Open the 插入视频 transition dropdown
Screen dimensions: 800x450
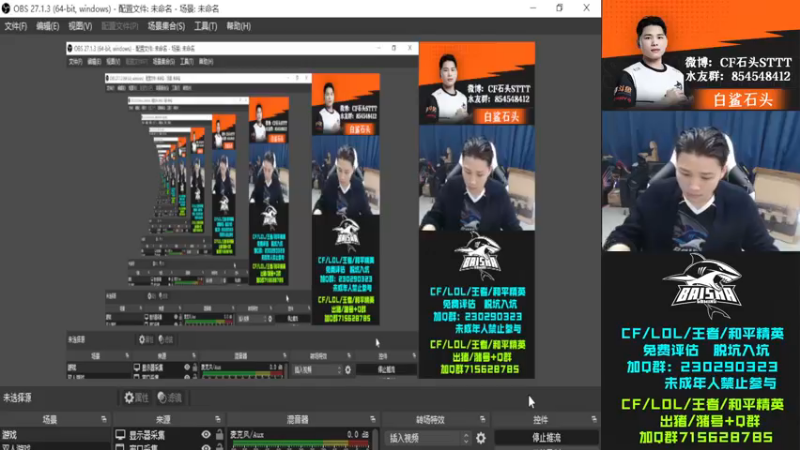(427, 438)
